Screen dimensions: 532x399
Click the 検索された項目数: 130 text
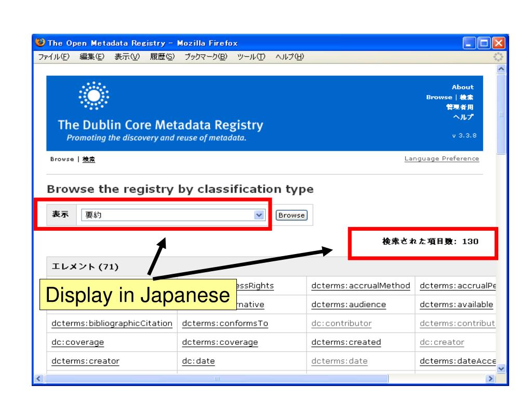click(x=430, y=241)
